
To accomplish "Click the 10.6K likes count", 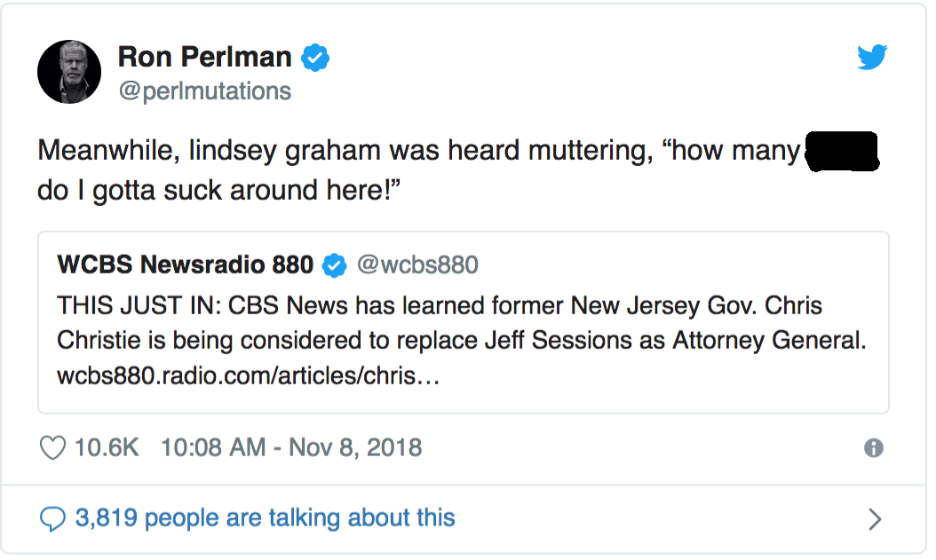I will (107, 447).
